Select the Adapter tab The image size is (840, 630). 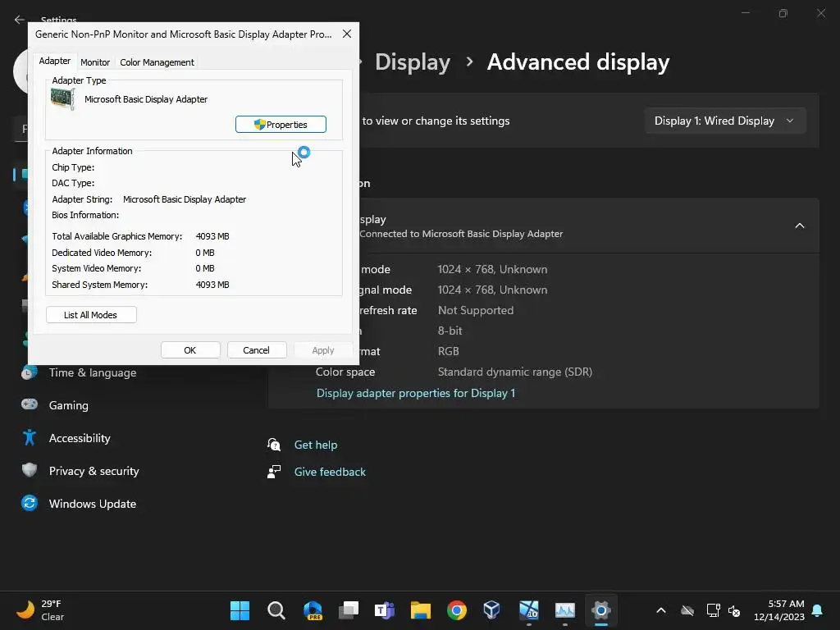click(x=55, y=61)
